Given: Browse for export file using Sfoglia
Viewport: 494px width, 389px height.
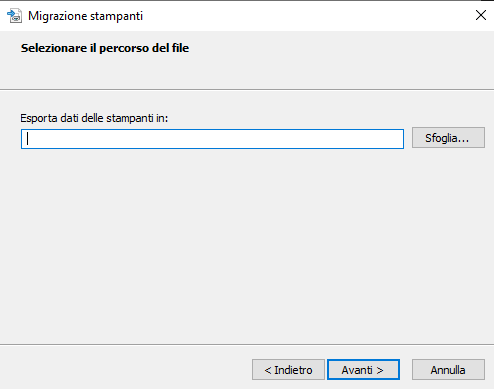Looking at the screenshot, I should pyautogui.click(x=448, y=138).
